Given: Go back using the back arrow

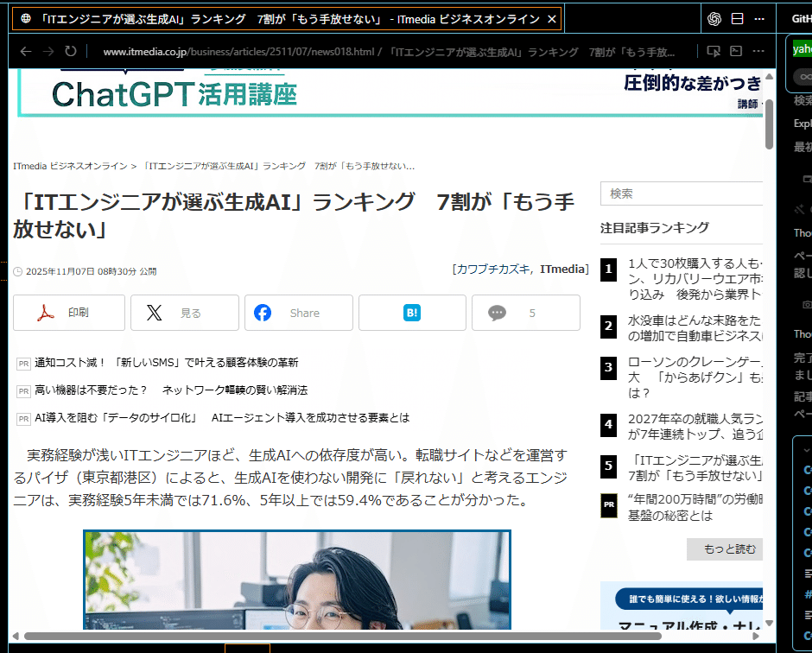Looking at the screenshot, I should (x=26, y=51).
